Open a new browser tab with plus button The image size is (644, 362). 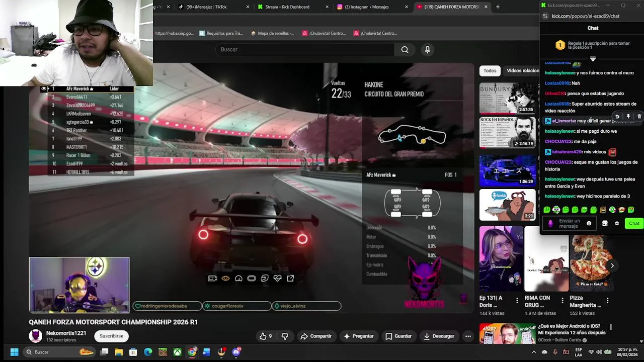498,7
